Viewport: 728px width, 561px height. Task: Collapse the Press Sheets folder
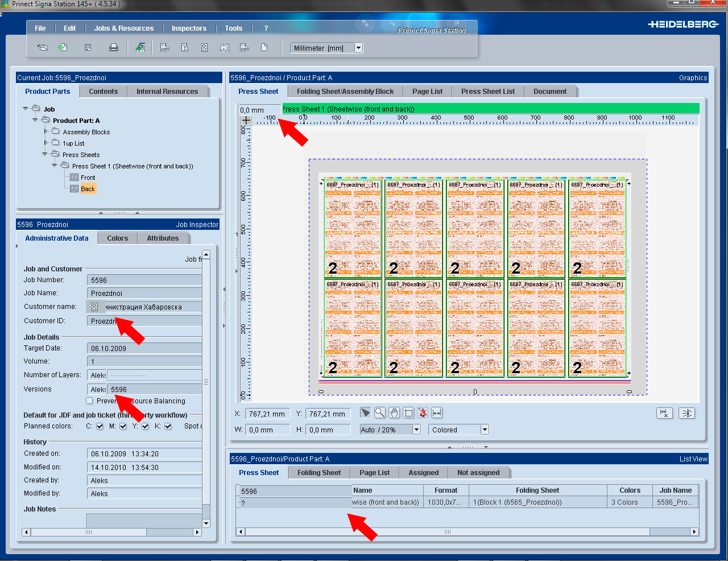click(45, 154)
